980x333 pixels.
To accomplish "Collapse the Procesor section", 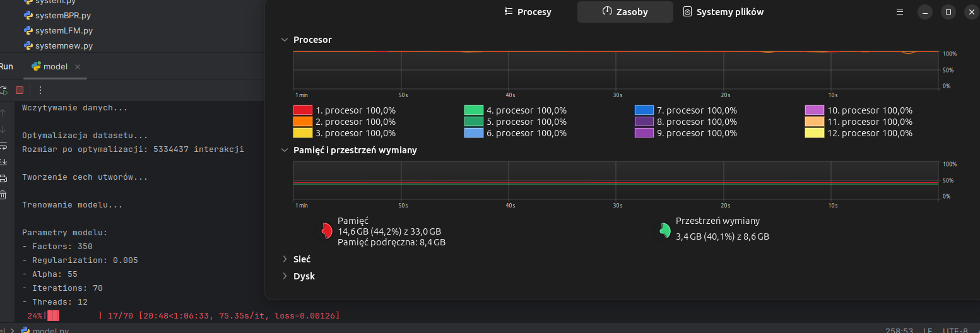I will (x=285, y=40).
